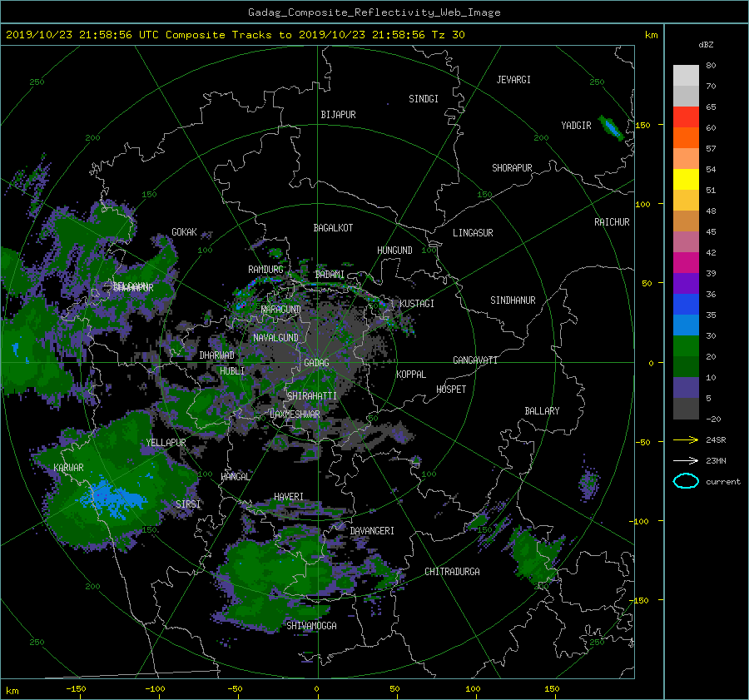Click the SHIVAMOGGA label
The height and width of the screenshot is (700, 749).
(x=311, y=626)
